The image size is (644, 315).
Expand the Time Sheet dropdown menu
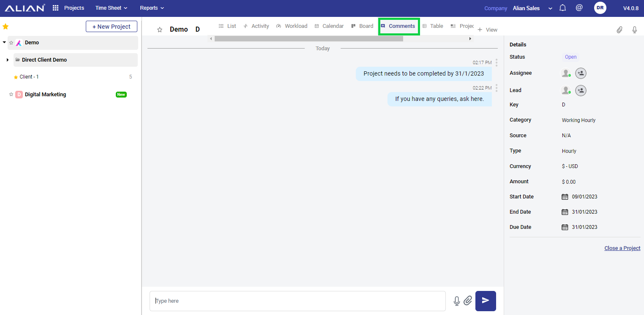click(111, 8)
